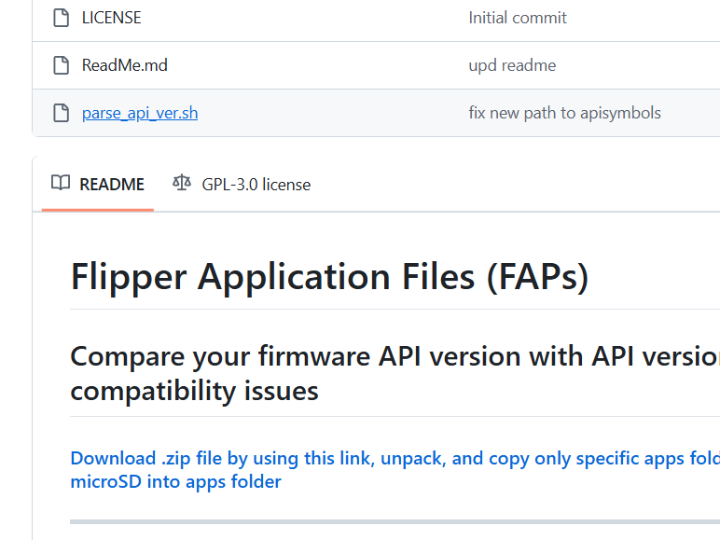This screenshot has height=540, width=720.
Task: Open the 'Initial commit' commit message
Action: pos(518,18)
